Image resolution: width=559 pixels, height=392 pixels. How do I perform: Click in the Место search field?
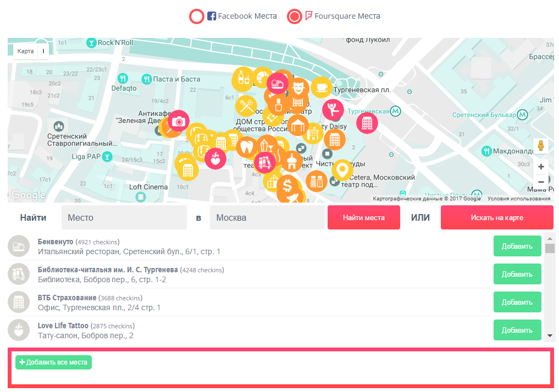coord(124,217)
